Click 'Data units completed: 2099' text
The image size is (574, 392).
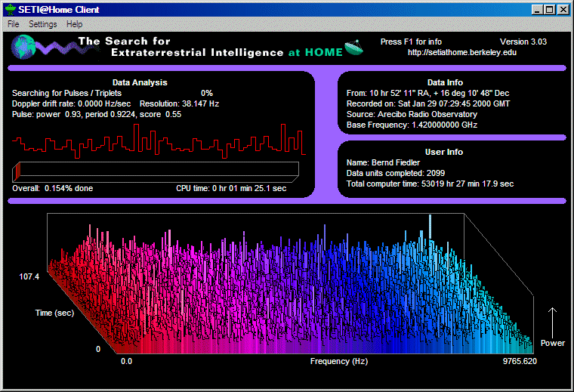[x=396, y=174]
